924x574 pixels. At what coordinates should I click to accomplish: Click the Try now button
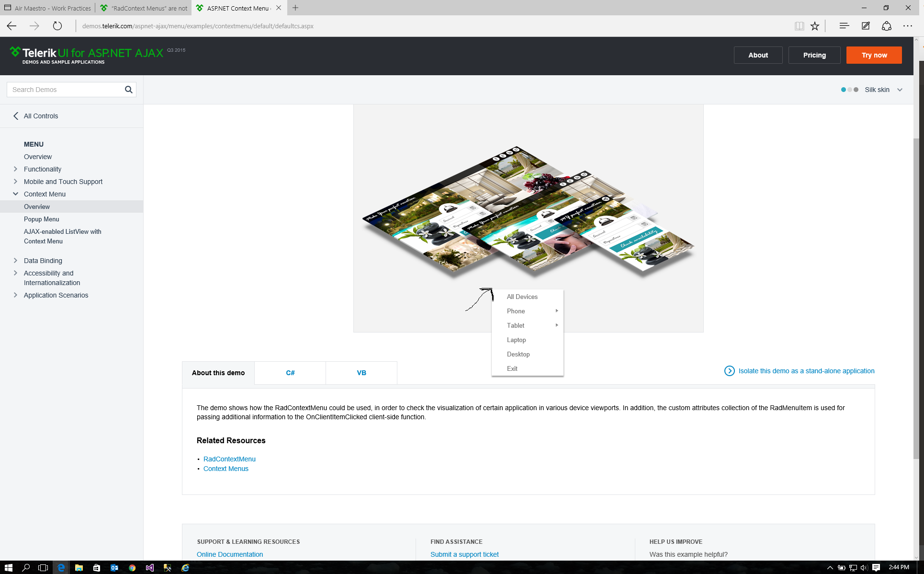874,55
